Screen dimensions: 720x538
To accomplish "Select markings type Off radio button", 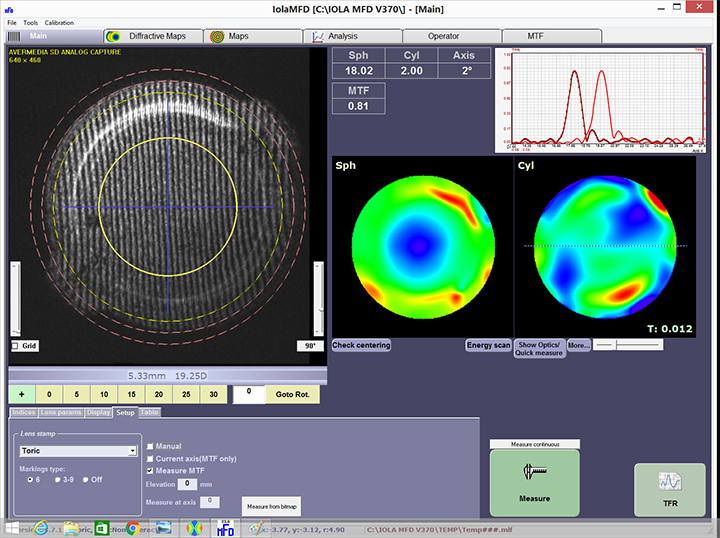I will pyautogui.click(x=85, y=480).
